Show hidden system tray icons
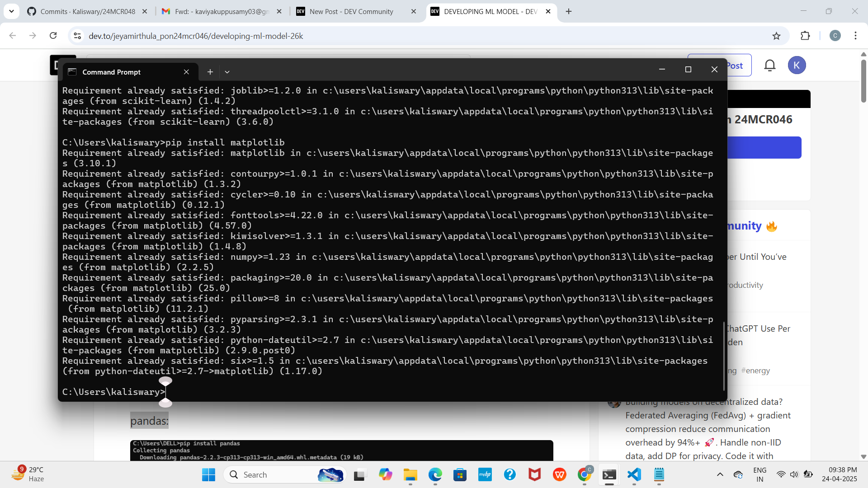Screen dimensions: 868x488 click(720, 474)
